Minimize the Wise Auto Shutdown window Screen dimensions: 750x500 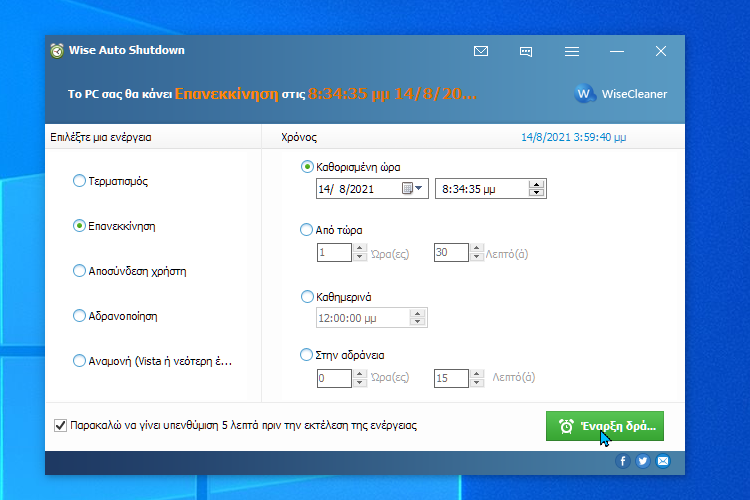(617, 51)
